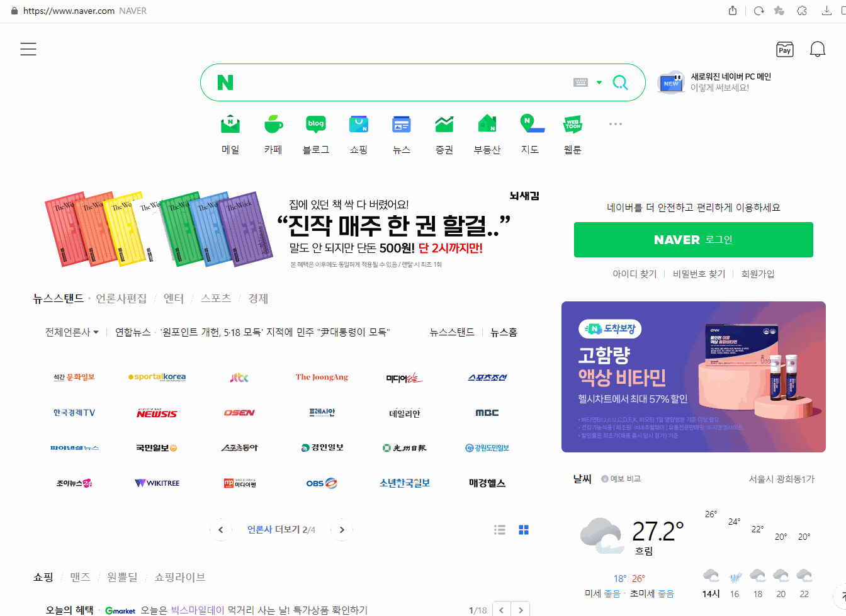
Task: Select the 스포츠 tab
Action: tap(216, 298)
